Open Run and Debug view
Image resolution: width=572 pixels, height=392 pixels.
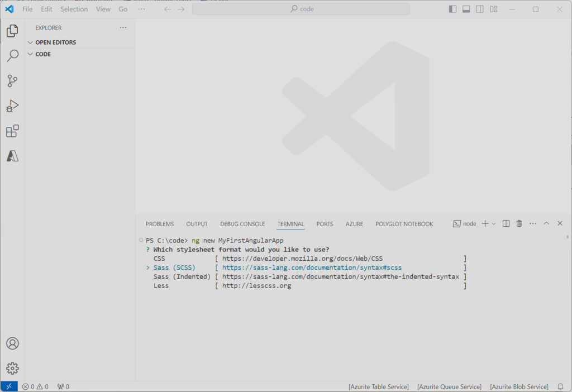point(12,106)
